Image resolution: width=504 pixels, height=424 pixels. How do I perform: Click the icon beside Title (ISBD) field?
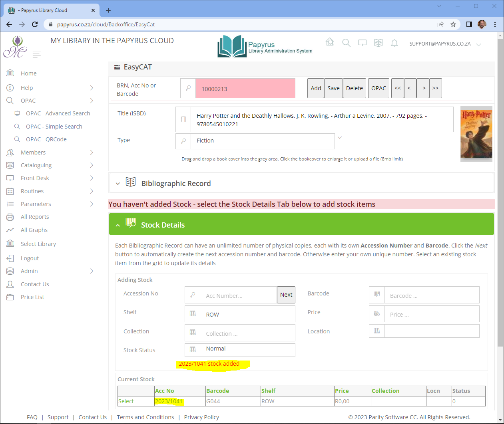click(183, 119)
